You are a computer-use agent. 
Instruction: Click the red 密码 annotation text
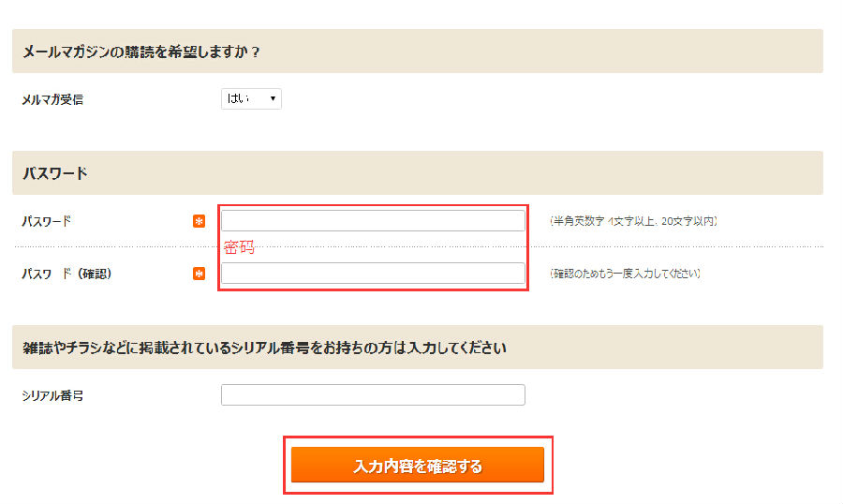click(x=239, y=248)
